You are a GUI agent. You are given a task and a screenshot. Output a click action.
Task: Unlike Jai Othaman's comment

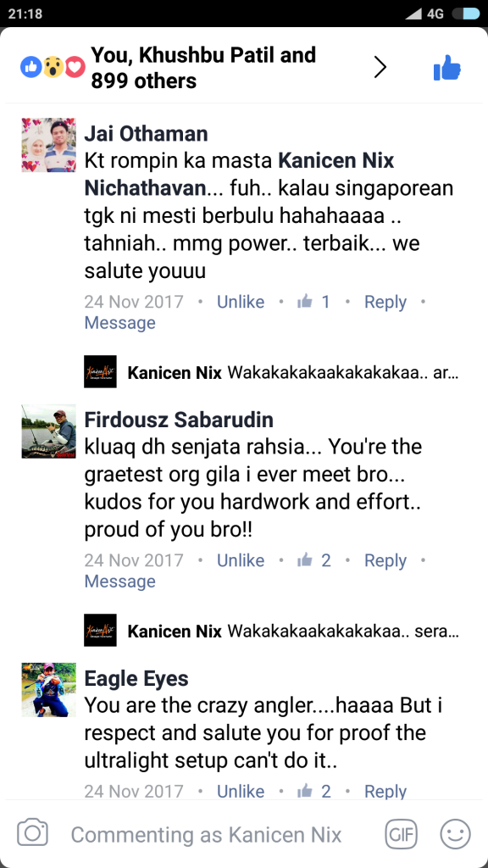(x=241, y=302)
